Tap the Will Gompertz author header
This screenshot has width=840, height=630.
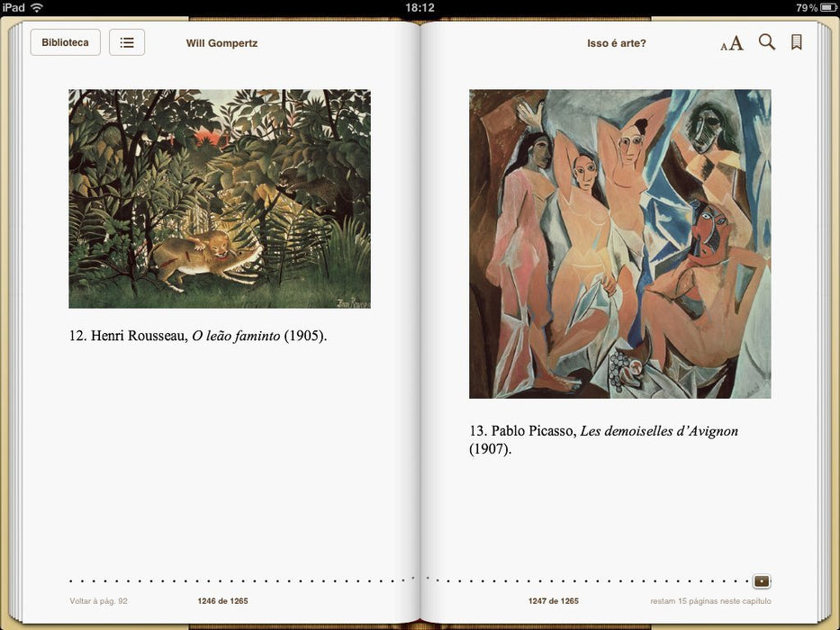(221, 43)
